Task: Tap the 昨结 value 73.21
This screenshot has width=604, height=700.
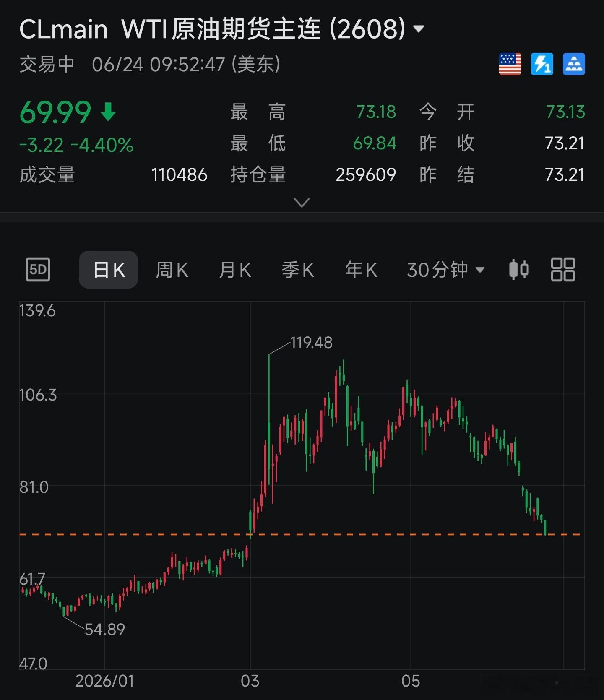Action: (565, 175)
